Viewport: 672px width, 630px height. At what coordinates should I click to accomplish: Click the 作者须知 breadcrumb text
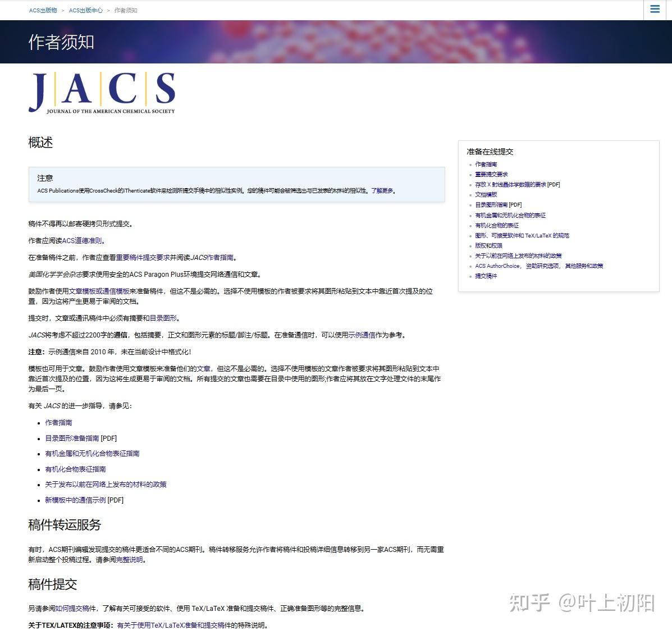(x=126, y=10)
